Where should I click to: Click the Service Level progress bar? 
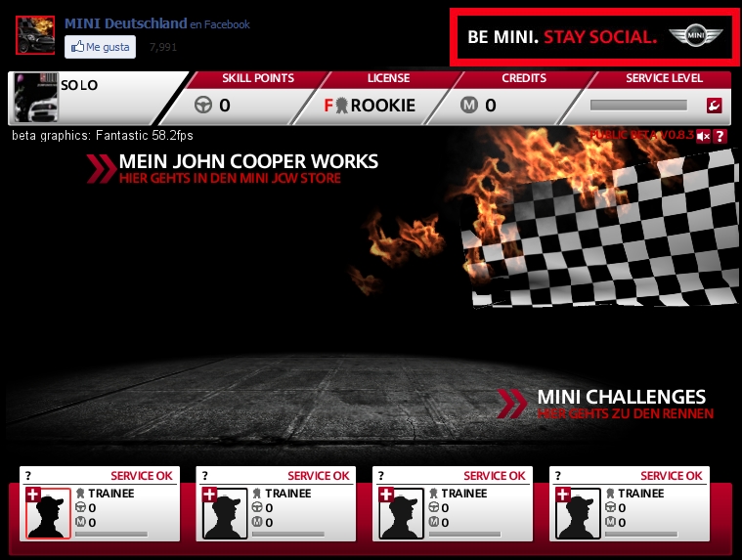(638, 105)
